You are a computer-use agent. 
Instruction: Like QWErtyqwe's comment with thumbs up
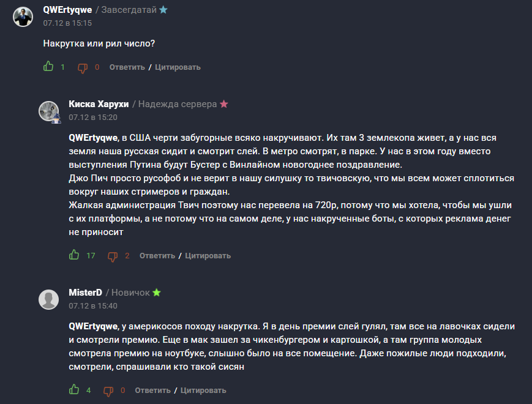pos(48,67)
